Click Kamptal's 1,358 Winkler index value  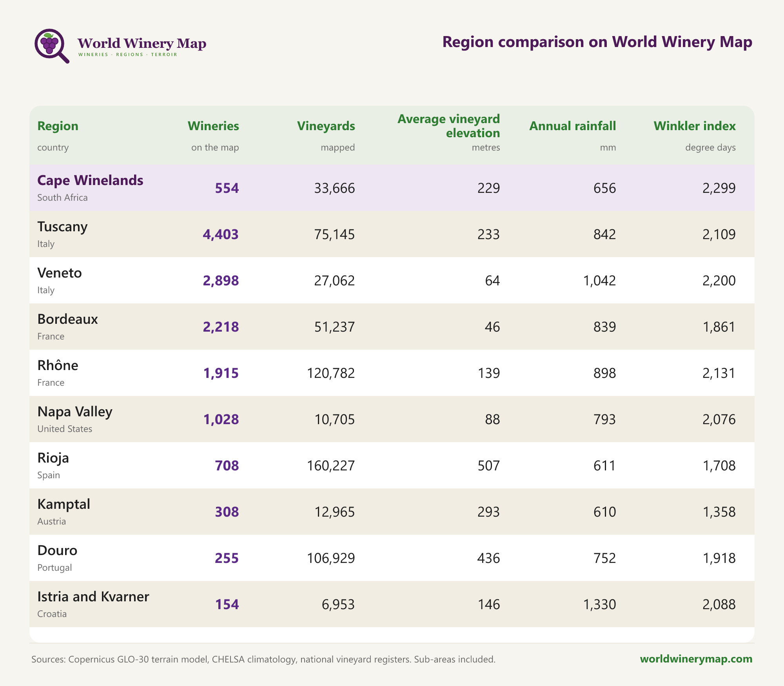[719, 512]
